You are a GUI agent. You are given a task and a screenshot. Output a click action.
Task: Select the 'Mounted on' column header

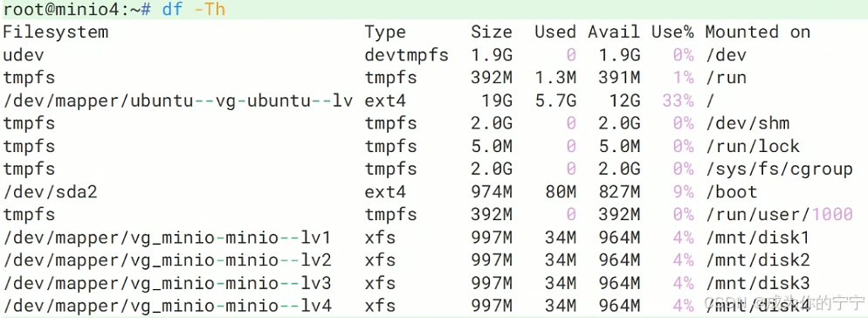[758, 32]
